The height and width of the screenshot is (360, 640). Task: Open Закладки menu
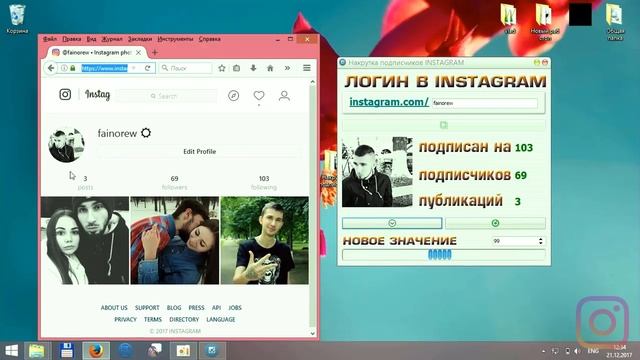(140, 39)
